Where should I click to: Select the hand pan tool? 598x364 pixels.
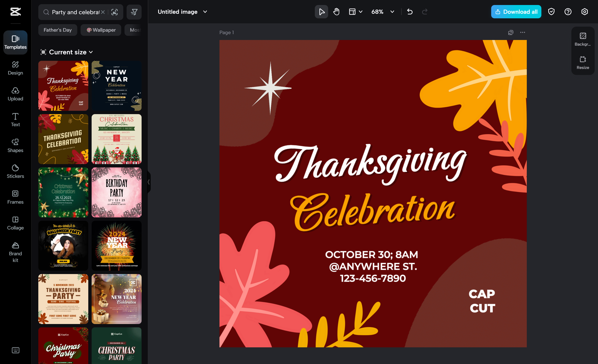(336, 12)
